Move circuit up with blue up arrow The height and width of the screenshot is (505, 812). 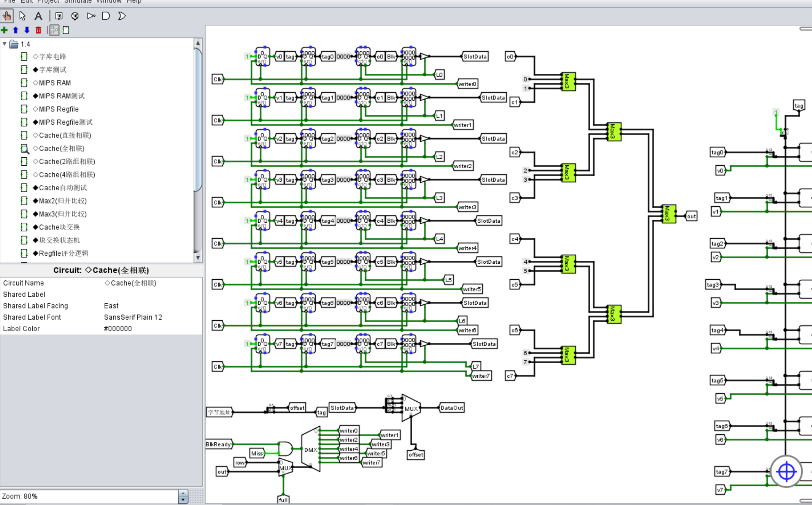coord(16,30)
